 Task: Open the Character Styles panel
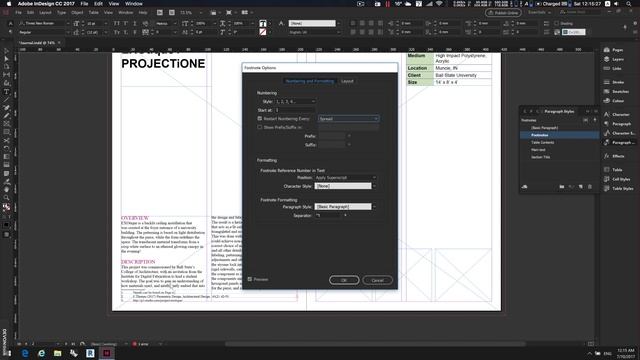click(619, 133)
